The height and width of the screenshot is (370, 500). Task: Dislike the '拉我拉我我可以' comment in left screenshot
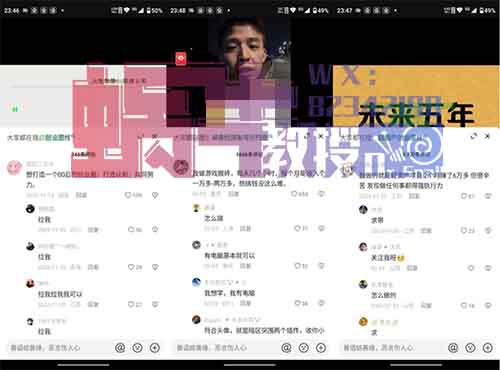[155, 304]
